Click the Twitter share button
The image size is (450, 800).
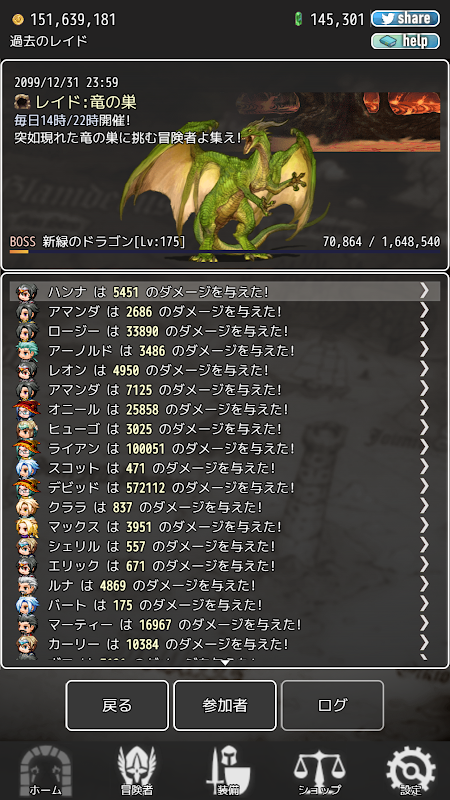point(405,19)
